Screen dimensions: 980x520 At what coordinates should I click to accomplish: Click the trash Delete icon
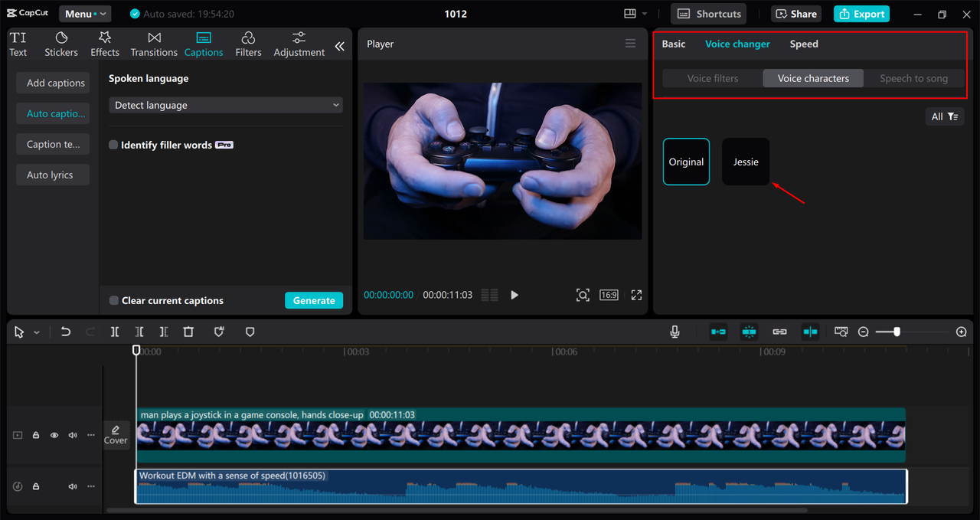click(188, 332)
